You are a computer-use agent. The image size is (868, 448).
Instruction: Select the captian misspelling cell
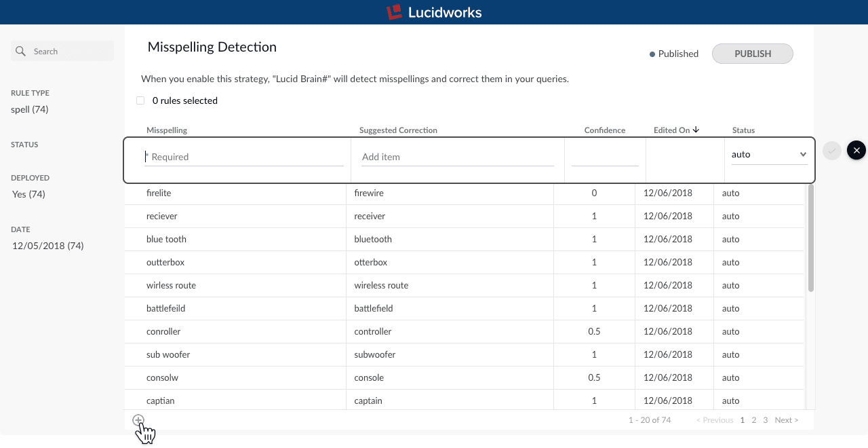point(235,400)
